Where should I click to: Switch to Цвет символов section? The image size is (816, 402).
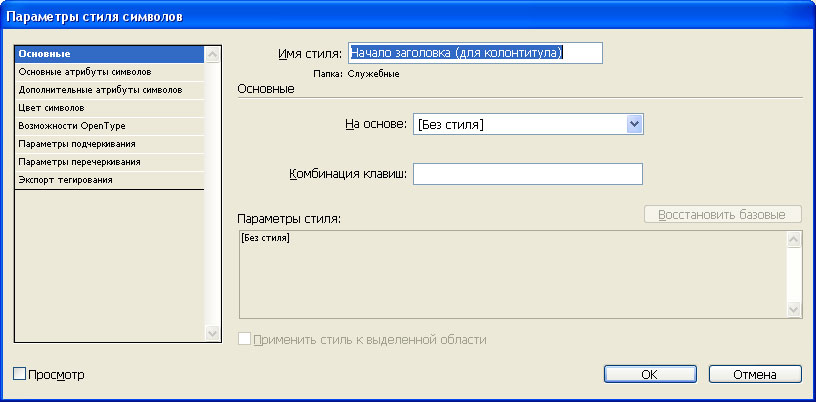pos(110,108)
